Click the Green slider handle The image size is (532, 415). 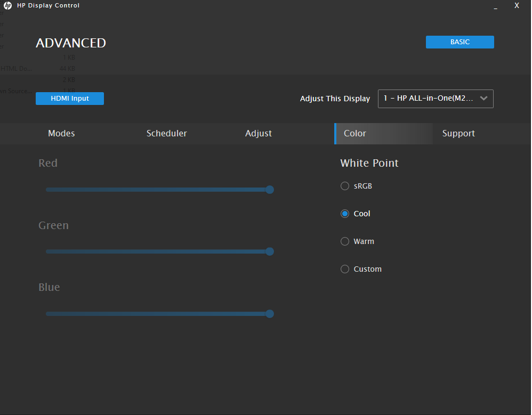(x=270, y=251)
